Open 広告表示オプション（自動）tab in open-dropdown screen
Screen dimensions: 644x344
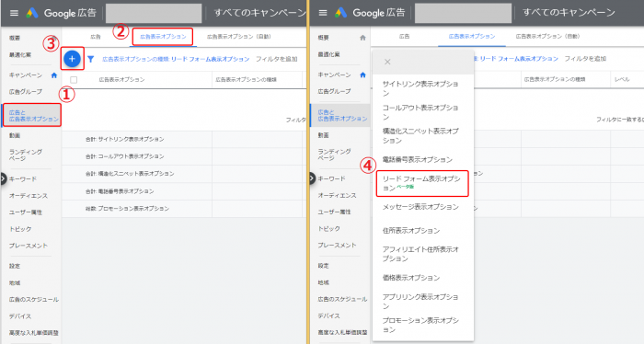pos(548,37)
